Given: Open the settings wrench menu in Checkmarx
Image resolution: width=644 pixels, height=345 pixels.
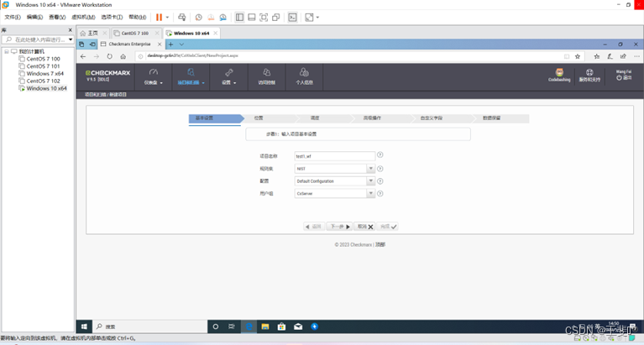Looking at the screenshot, I should click(x=229, y=76).
